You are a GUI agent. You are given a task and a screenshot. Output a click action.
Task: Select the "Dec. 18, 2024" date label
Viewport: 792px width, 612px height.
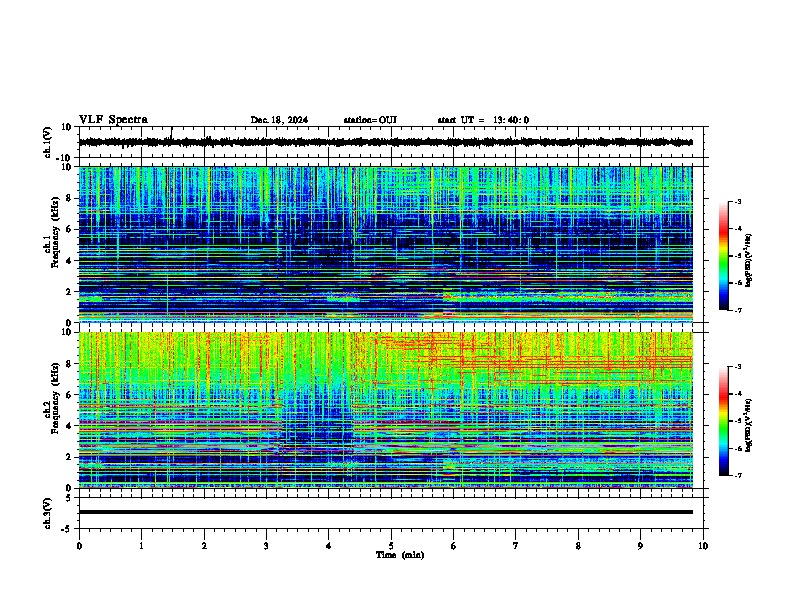tap(279, 120)
